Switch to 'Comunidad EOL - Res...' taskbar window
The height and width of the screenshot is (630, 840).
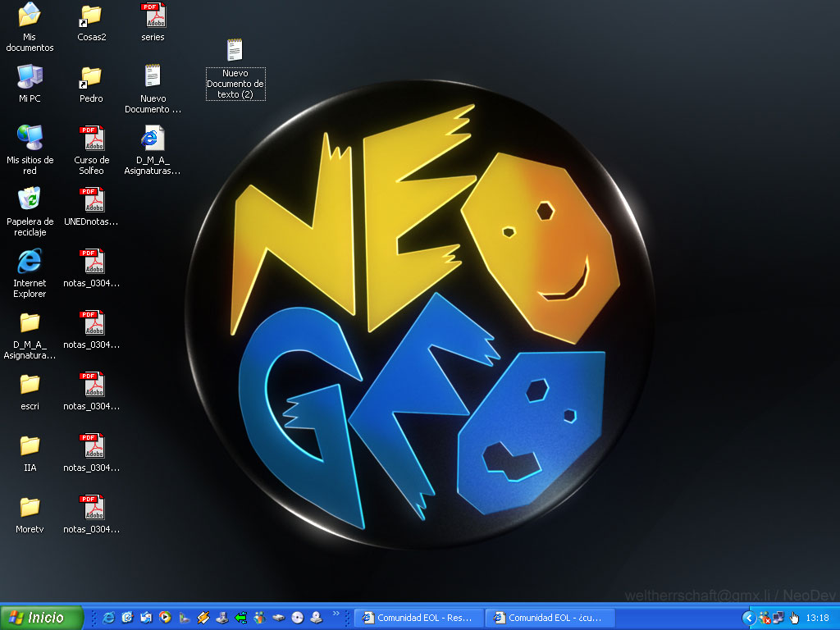click(418, 618)
